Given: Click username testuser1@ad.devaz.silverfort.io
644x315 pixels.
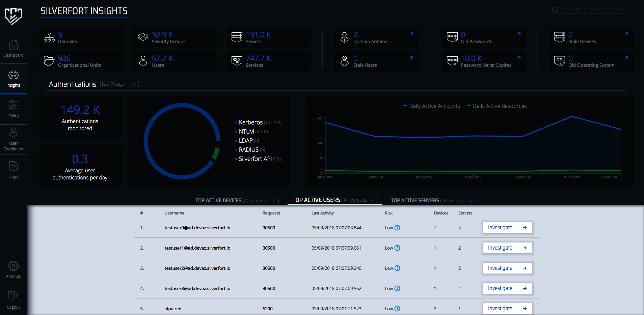Looking at the screenshot, I should tap(197, 248).
